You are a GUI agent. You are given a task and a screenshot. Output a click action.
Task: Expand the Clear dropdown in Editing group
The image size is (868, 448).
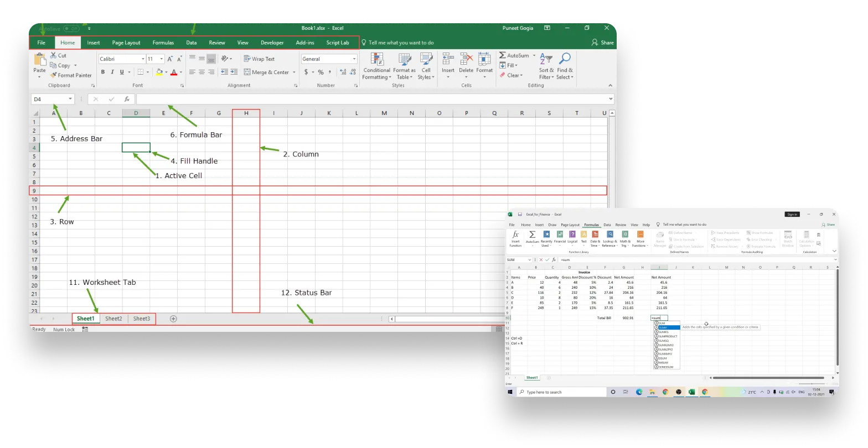click(521, 75)
